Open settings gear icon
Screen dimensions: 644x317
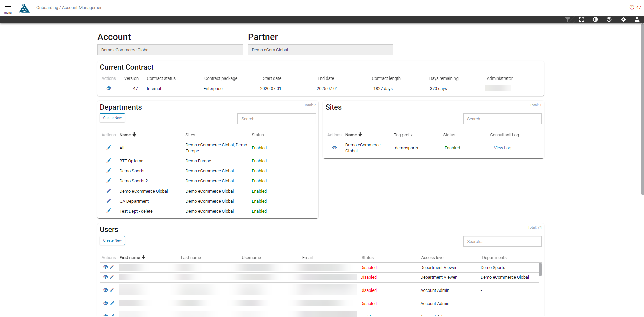pyautogui.click(x=623, y=20)
